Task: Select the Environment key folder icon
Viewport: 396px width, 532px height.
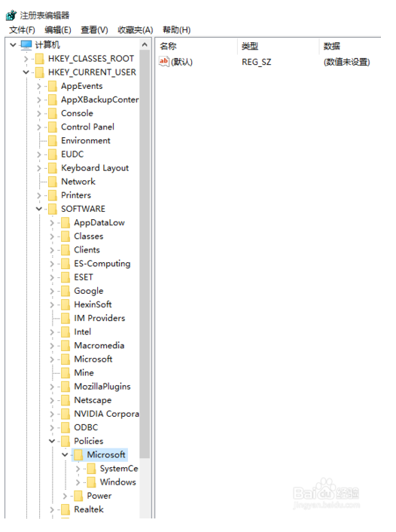Action: (53, 140)
